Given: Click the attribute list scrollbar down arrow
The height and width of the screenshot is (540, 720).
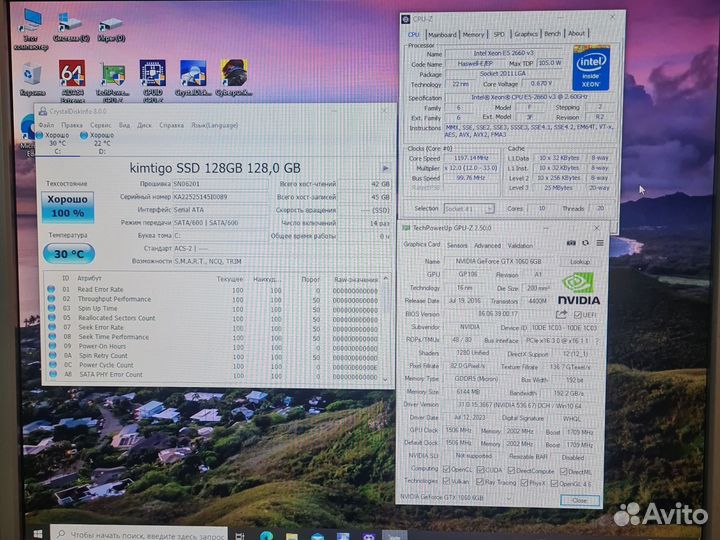Looking at the screenshot, I should pos(385,380).
